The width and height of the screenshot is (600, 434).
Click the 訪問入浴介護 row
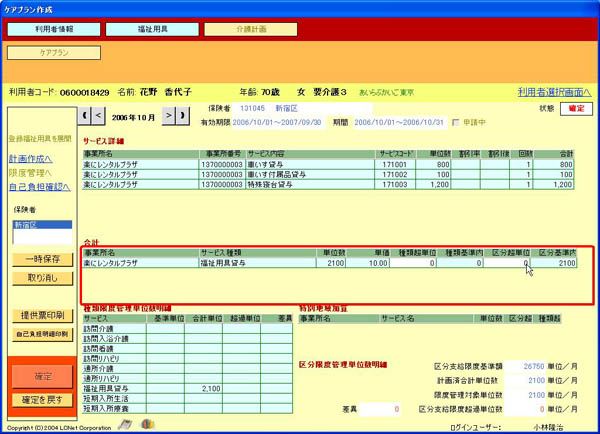click(x=188, y=339)
